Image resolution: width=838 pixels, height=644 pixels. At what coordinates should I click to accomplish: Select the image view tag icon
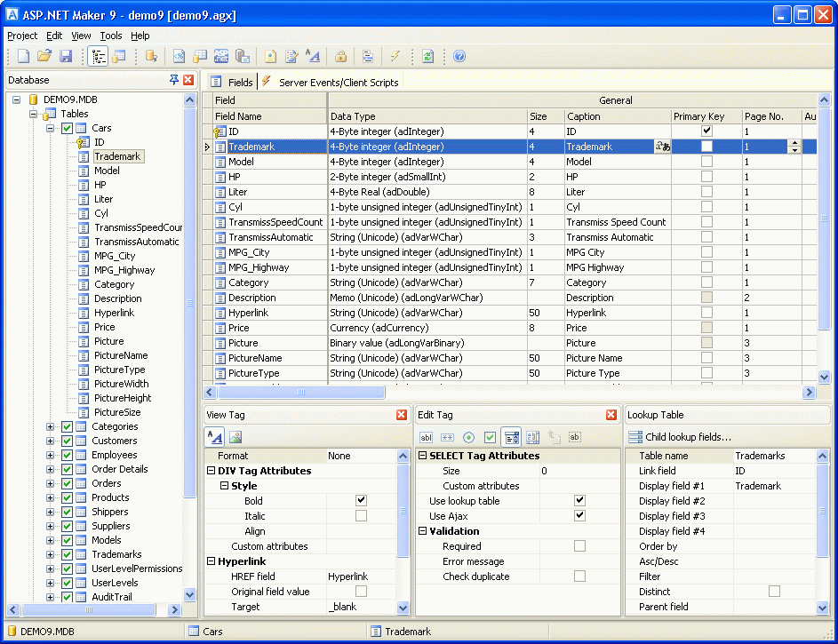235,437
